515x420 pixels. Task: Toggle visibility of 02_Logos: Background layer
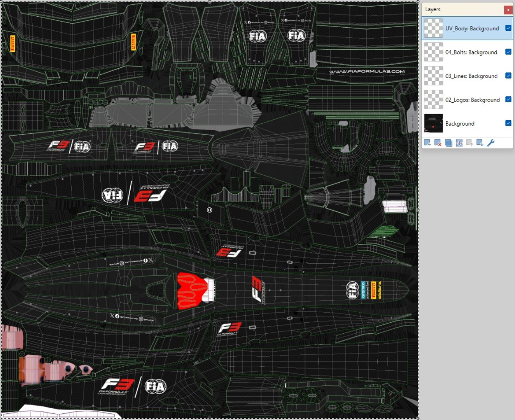click(x=508, y=99)
